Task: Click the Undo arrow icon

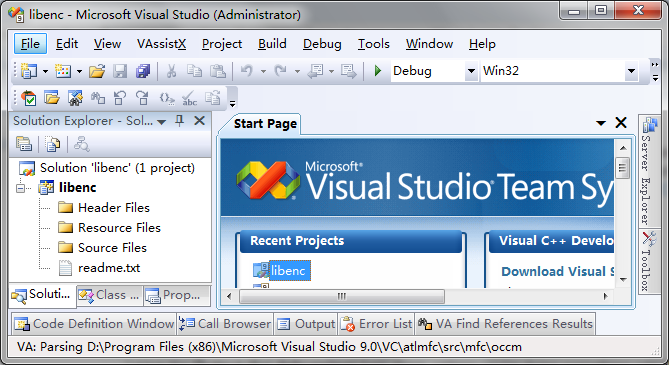Action: [247, 71]
